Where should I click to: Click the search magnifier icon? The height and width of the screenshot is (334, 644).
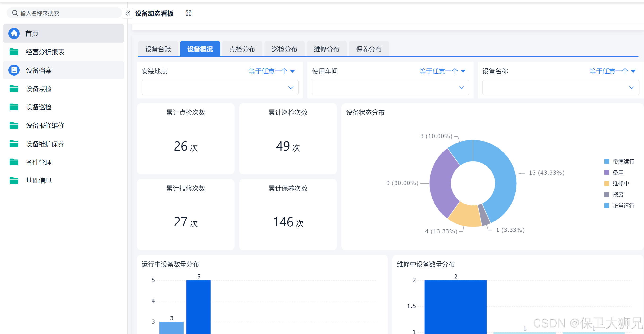click(15, 13)
